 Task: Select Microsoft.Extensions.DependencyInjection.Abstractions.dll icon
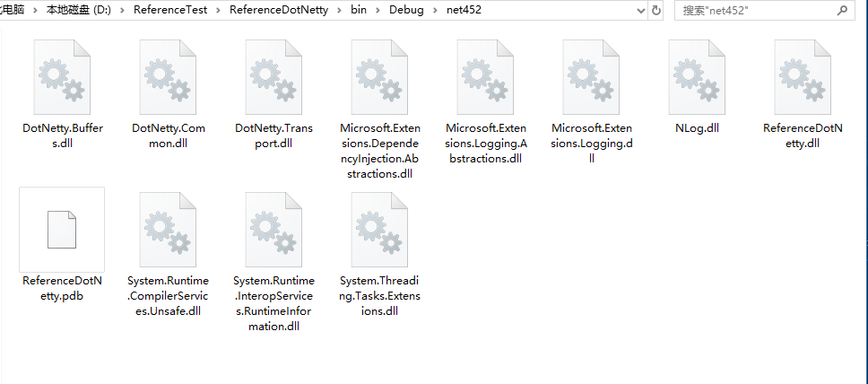click(x=380, y=77)
